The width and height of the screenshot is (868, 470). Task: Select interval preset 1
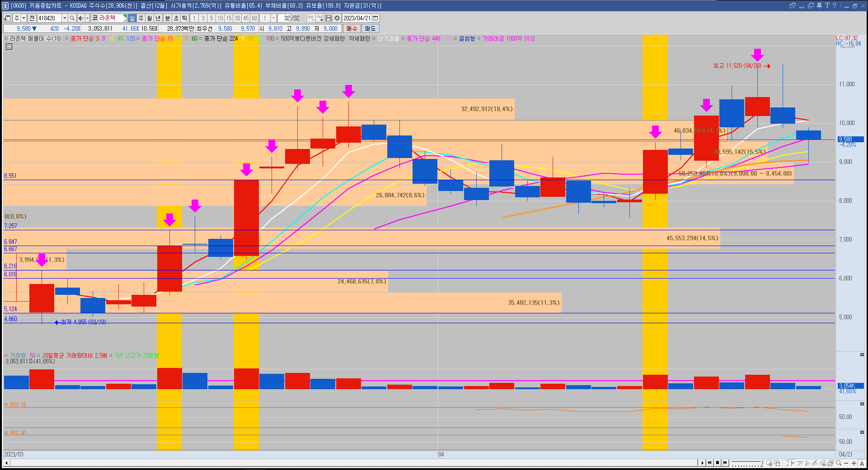(x=194, y=18)
